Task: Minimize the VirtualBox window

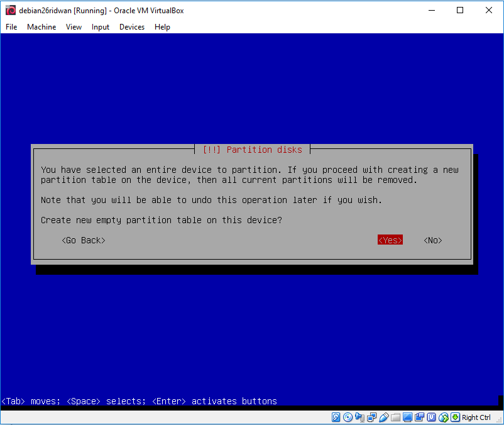Action: pos(432,10)
